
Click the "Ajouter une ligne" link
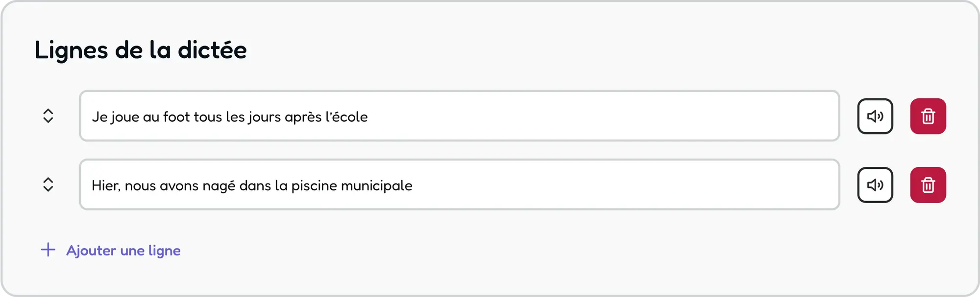coord(123,251)
